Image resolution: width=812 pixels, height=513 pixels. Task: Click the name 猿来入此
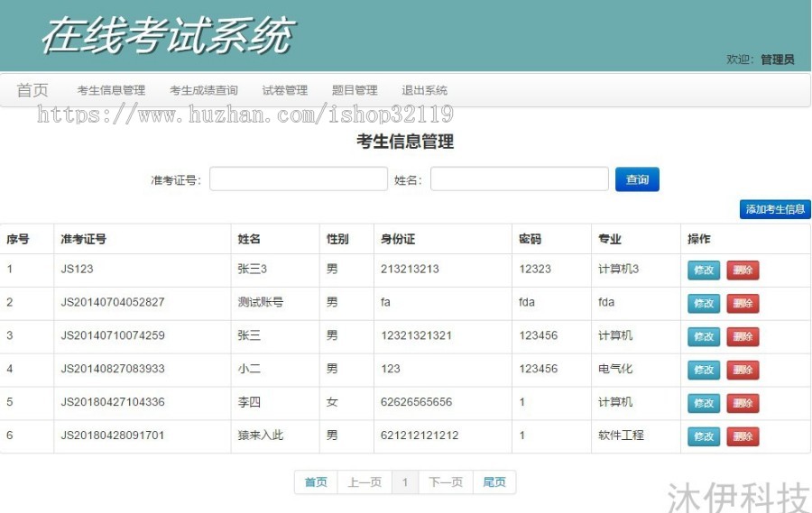[261, 435]
